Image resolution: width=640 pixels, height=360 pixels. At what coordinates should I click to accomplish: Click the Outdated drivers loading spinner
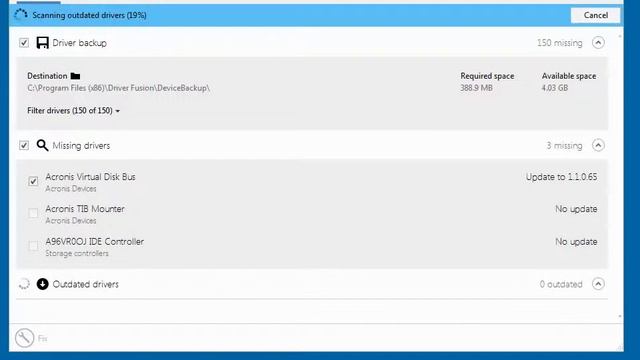(x=24, y=284)
